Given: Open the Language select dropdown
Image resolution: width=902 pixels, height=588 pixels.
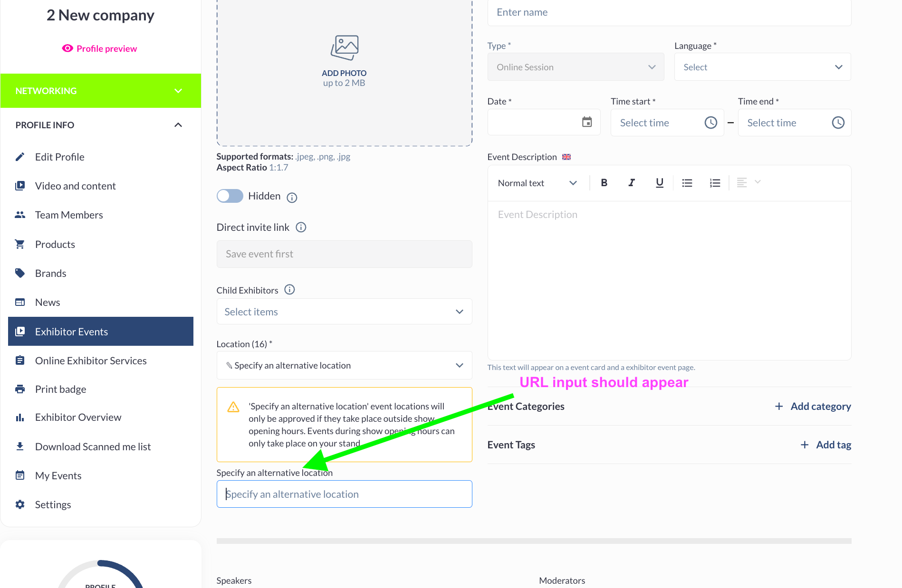Looking at the screenshot, I should pyautogui.click(x=763, y=67).
